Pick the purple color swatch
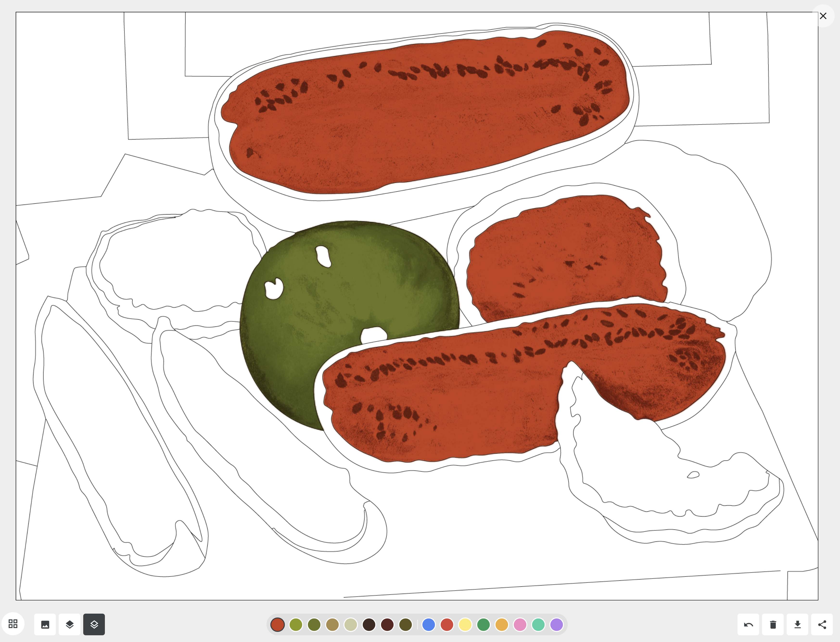Viewport: 840px width, 642px height. (556, 624)
